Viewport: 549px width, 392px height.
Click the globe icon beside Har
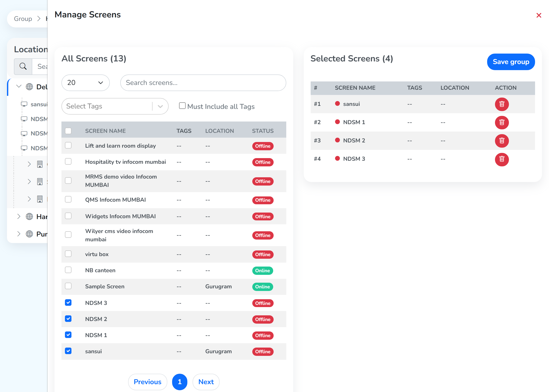click(x=29, y=216)
